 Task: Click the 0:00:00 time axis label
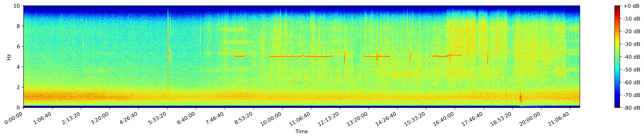point(14,118)
